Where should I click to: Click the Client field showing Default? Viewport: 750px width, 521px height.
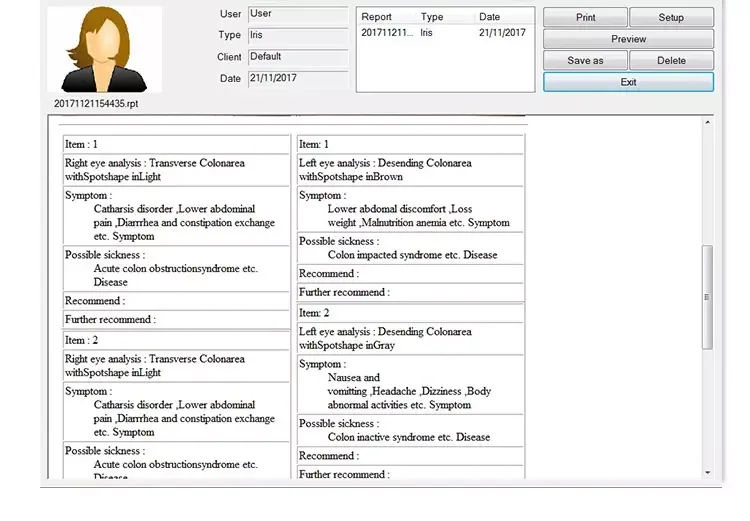tap(297, 57)
